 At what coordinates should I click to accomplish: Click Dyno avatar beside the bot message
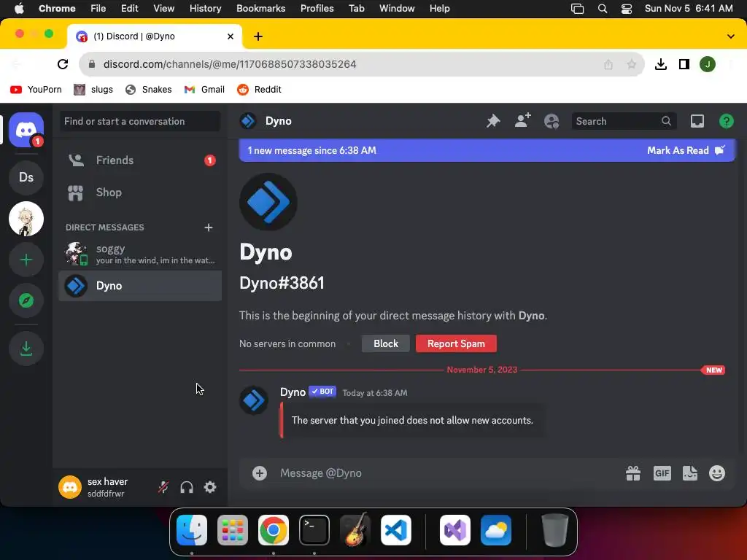point(253,400)
